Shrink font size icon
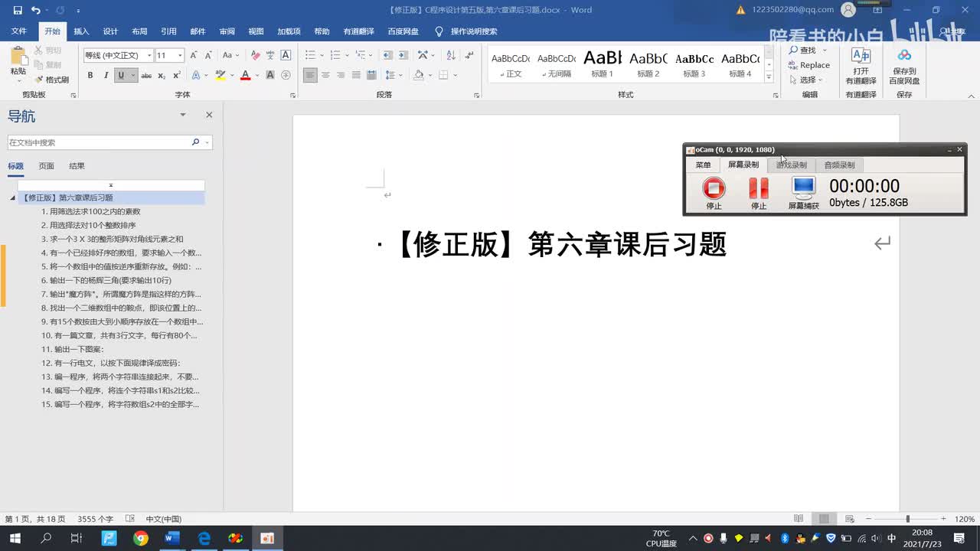980x551 pixels. pos(208,55)
